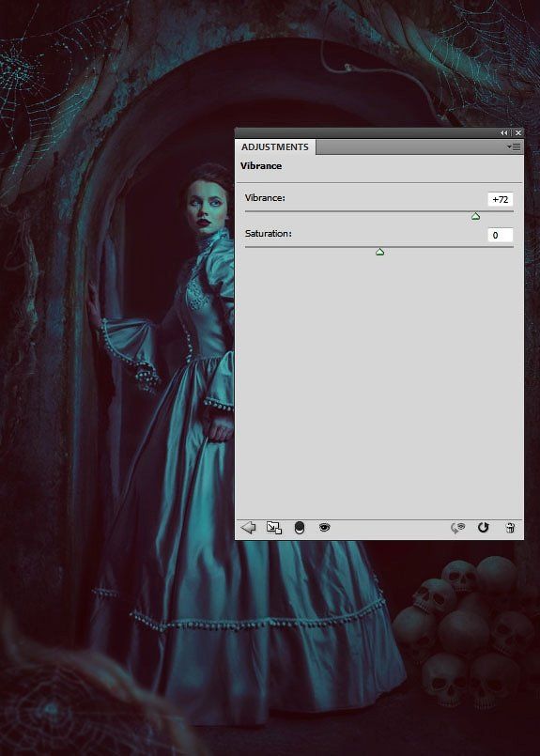This screenshot has width=540, height=756.
Task: Switch panel between expanded and standard view
Action: pos(274,528)
